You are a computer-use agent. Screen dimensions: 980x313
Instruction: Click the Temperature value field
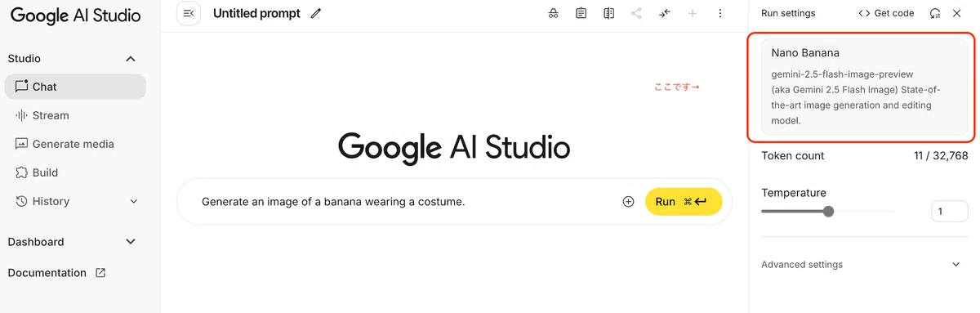[950, 212]
